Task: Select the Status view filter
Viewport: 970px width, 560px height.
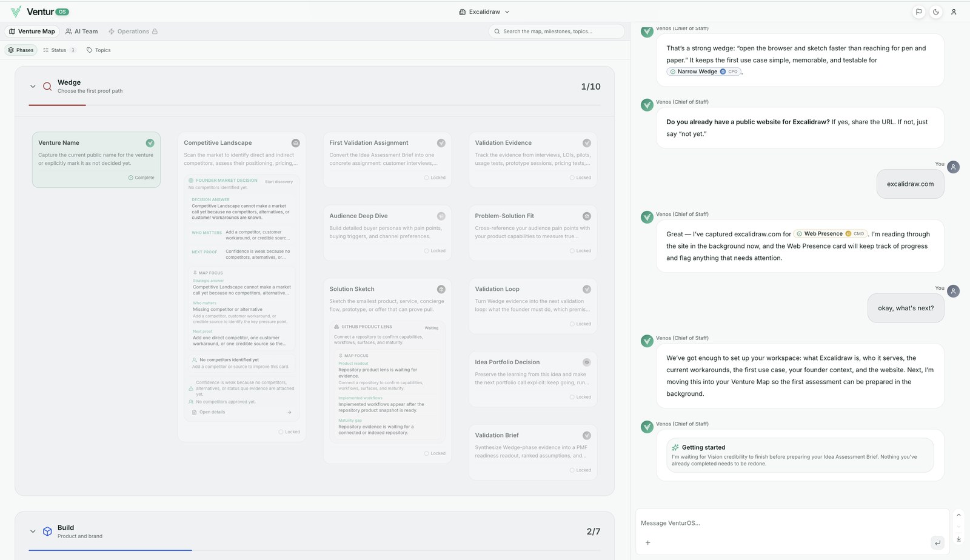Action: pyautogui.click(x=59, y=50)
